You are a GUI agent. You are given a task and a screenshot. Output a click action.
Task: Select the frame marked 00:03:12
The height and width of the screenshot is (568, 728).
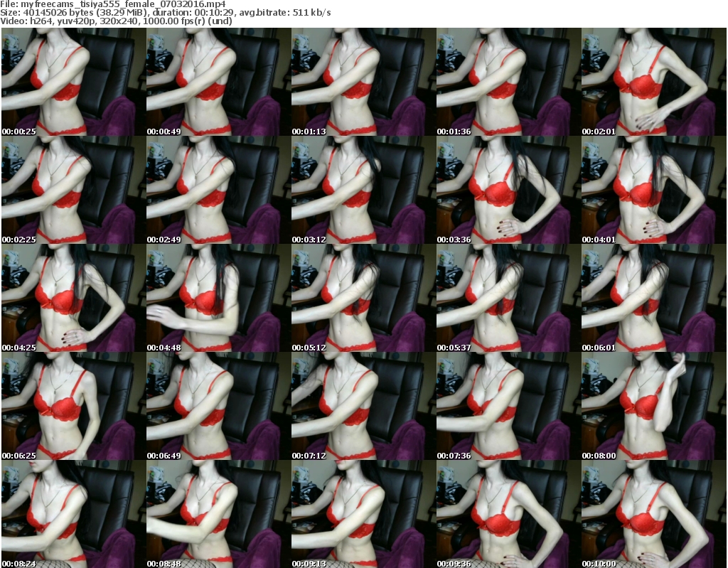tap(363, 190)
